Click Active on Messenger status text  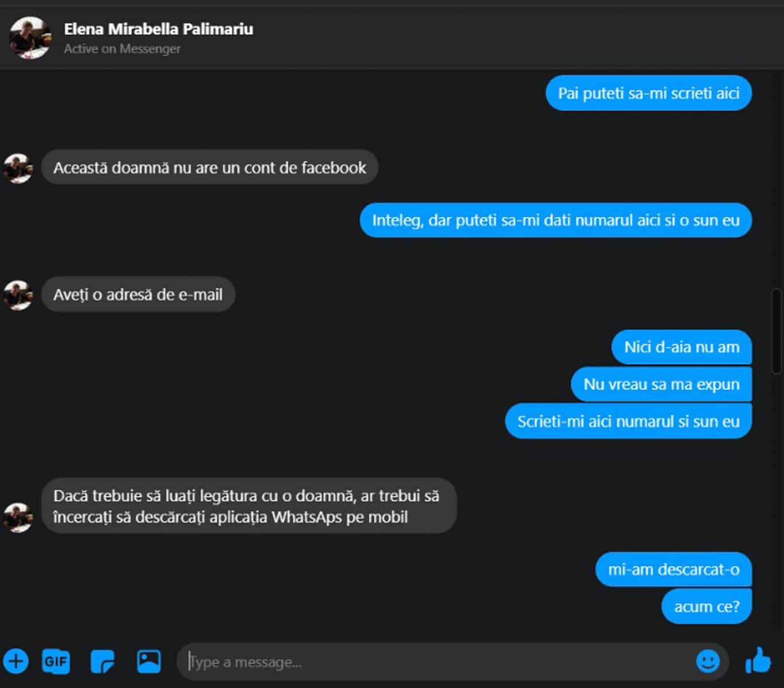pyautogui.click(x=122, y=49)
